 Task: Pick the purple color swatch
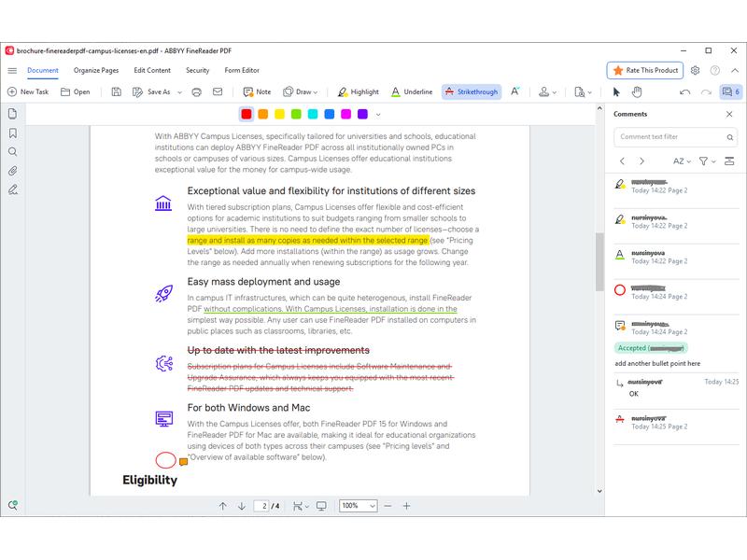click(363, 114)
